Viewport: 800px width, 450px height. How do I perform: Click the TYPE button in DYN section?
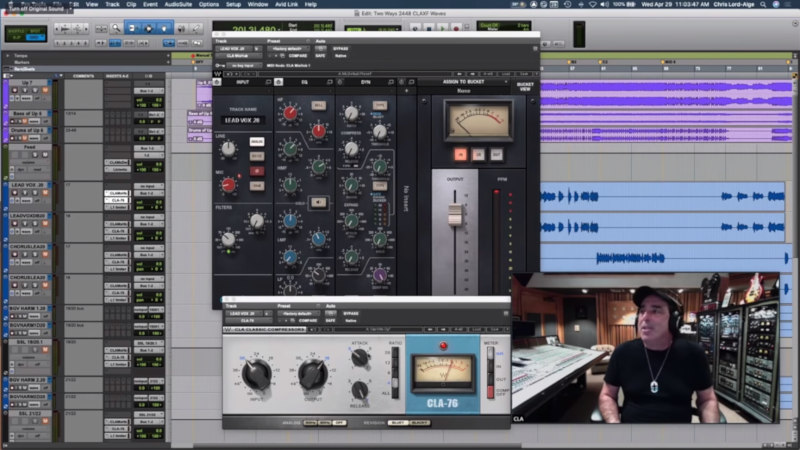pos(380,106)
